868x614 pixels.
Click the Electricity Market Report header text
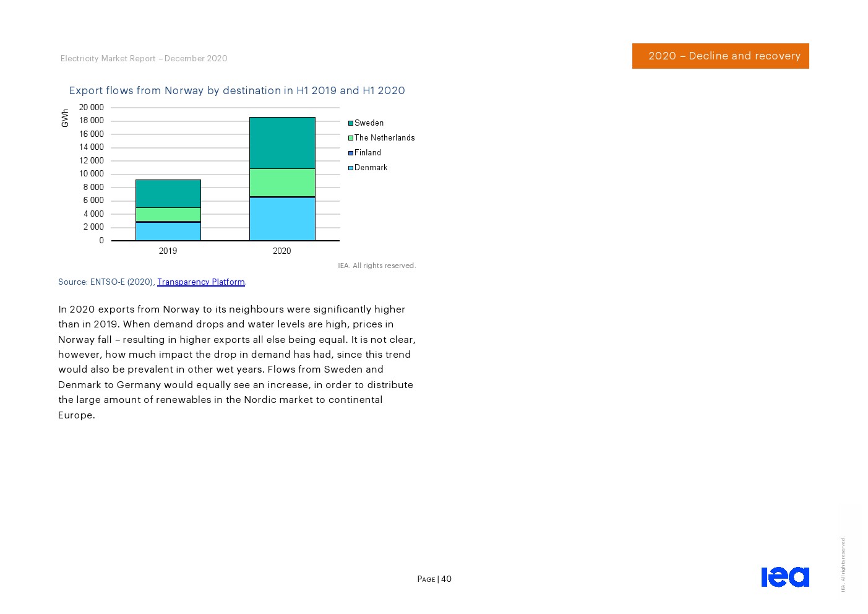[144, 58]
